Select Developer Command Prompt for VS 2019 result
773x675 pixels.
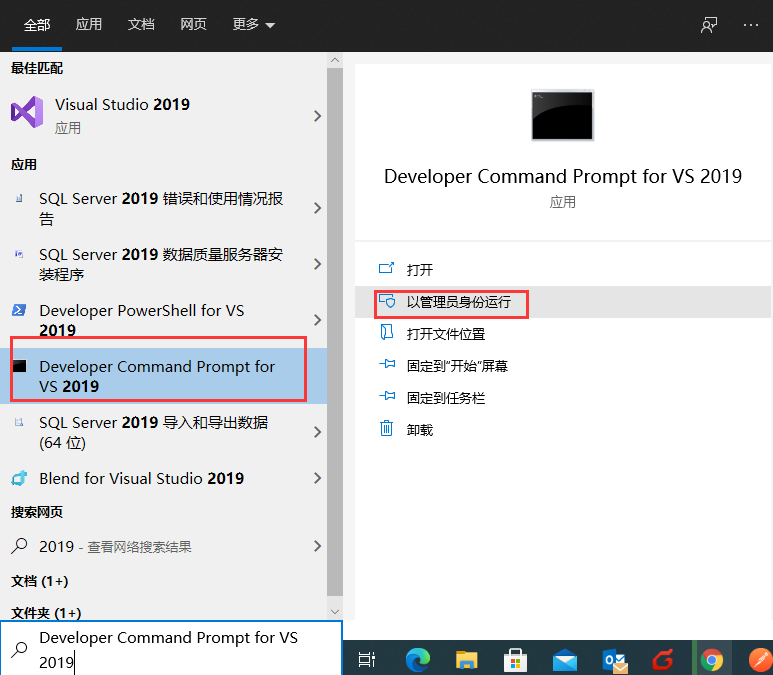pos(163,376)
